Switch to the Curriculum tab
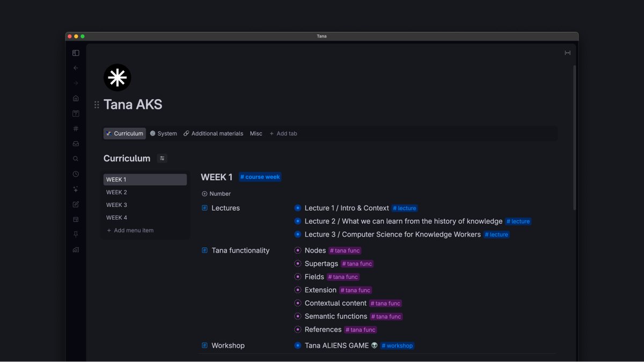This screenshot has width=644, height=362. tap(125, 134)
